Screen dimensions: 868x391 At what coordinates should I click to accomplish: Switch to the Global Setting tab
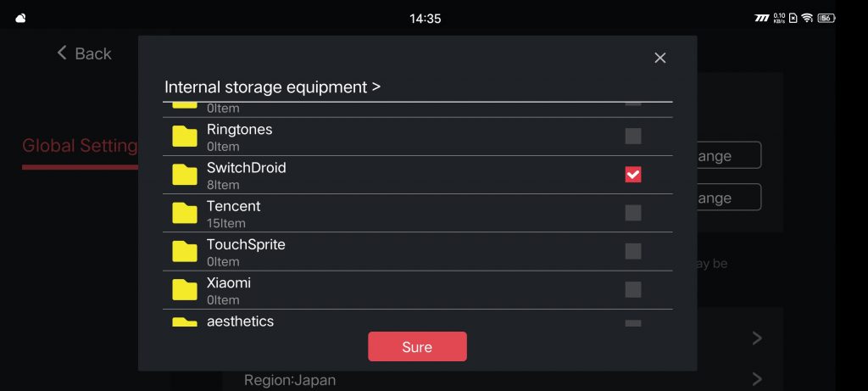(80, 146)
